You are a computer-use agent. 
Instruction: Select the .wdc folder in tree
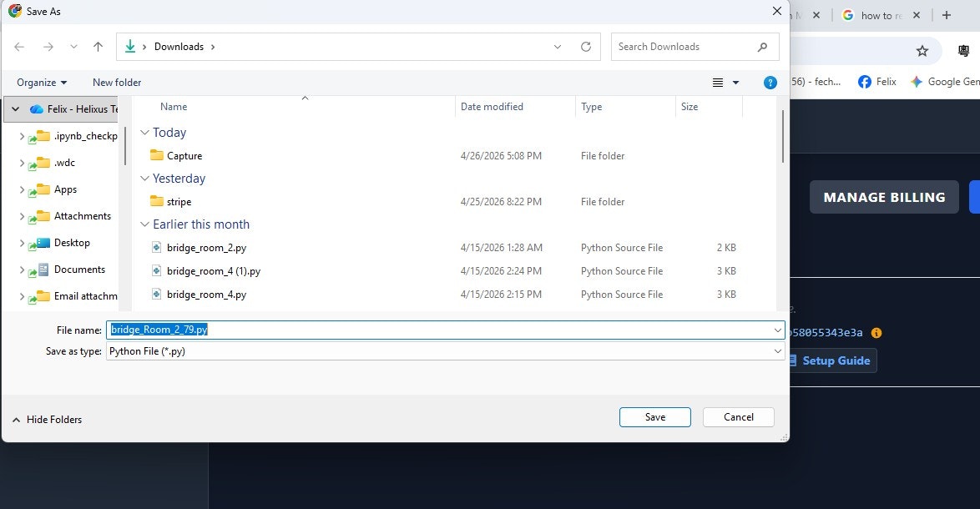[x=64, y=163]
